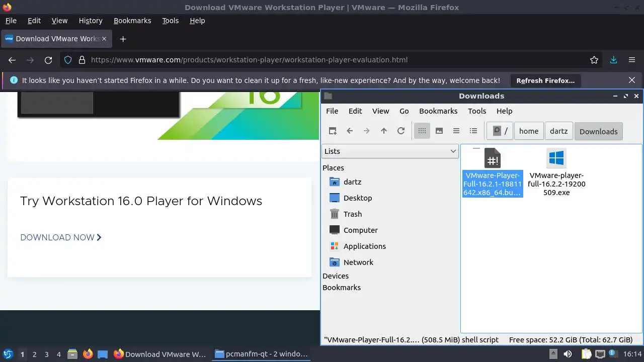Click the 'Downloads' path button
Screen dimensions: 644x362
[x=598, y=131]
